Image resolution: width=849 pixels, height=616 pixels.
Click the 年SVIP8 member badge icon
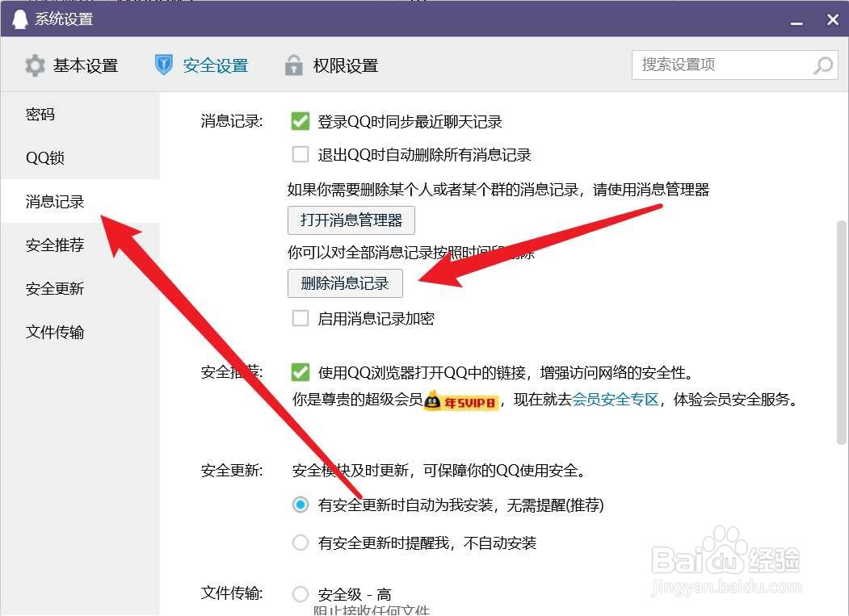pyautogui.click(x=460, y=401)
